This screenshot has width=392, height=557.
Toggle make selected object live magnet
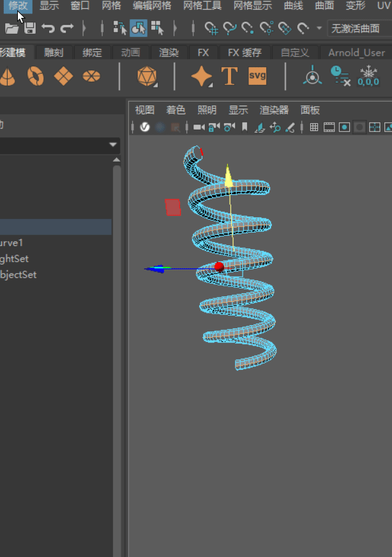(x=303, y=28)
